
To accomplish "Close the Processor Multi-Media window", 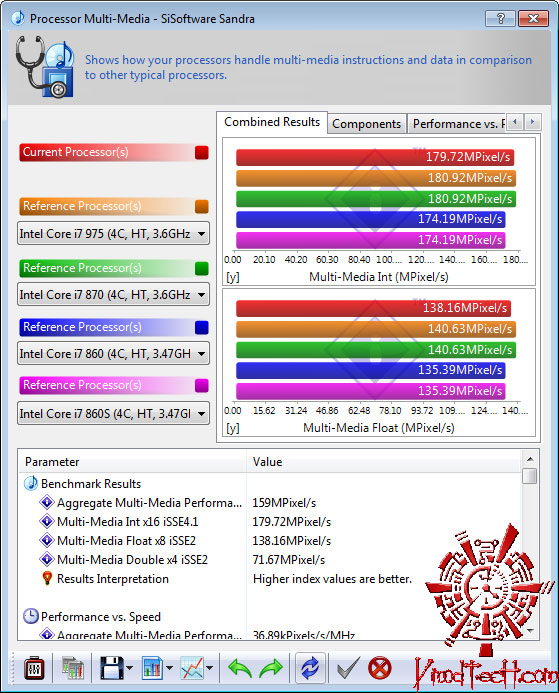I will [x=533, y=19].
